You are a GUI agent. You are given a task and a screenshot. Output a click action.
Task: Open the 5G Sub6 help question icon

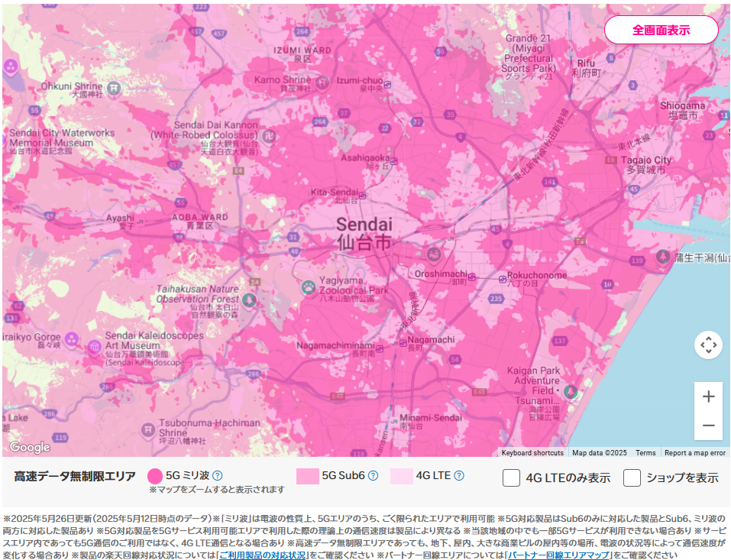pos(373,475)
